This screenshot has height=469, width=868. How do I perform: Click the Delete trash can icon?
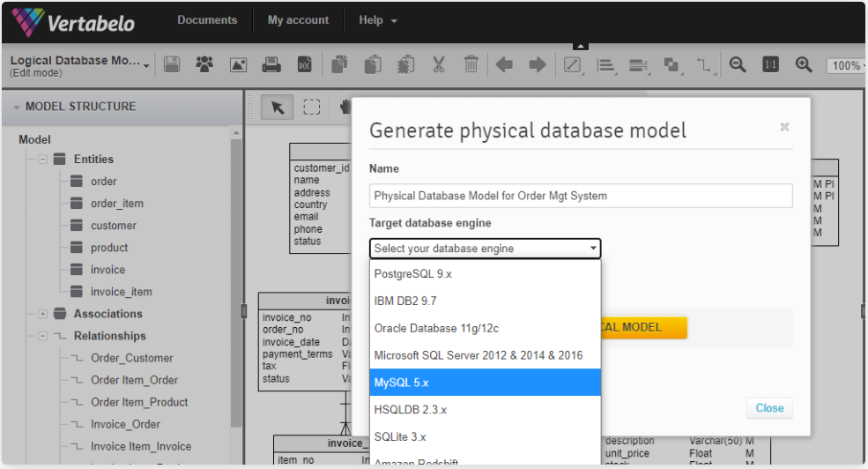(471, 64)
